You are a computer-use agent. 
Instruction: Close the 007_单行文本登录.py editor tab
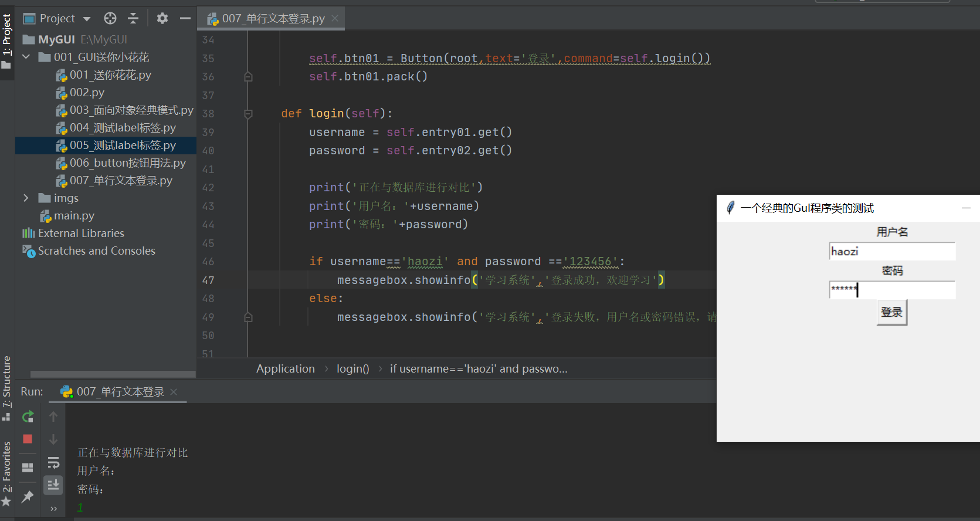(335, 18)
